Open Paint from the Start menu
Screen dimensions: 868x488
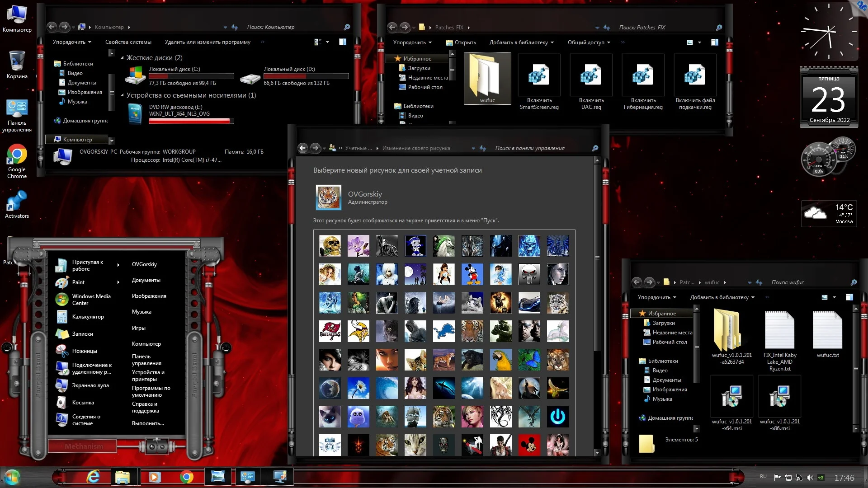pos(78,282)
